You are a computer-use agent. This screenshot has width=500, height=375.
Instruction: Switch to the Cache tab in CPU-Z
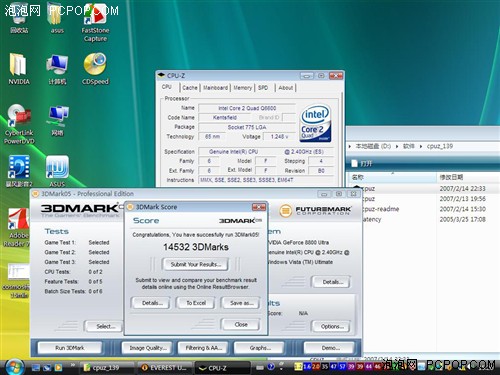190,88
